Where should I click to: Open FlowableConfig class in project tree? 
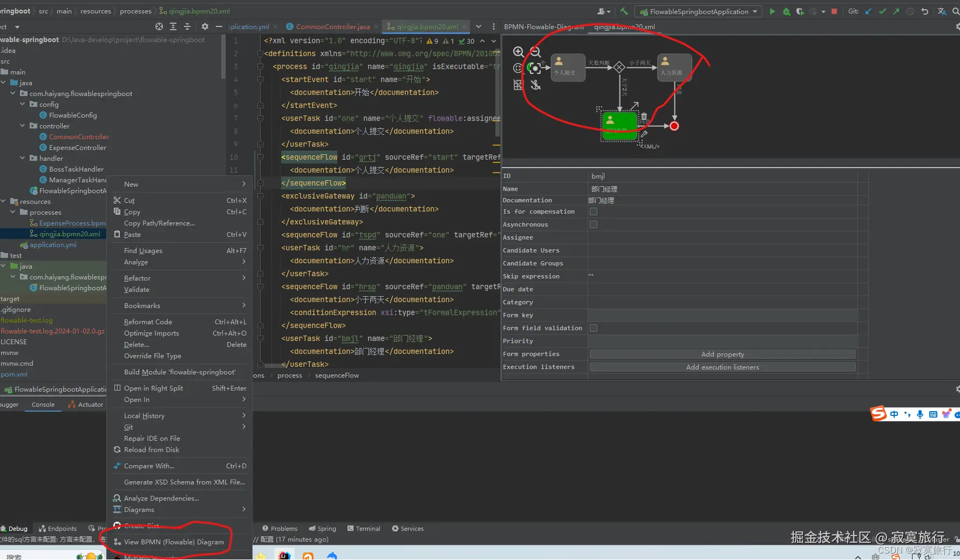73,115
